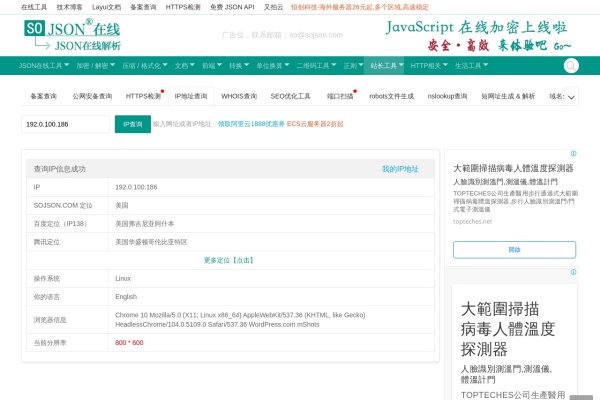Click 更多定位【点击】 link in the table
The image size is (600, 400).
[229, 259]
